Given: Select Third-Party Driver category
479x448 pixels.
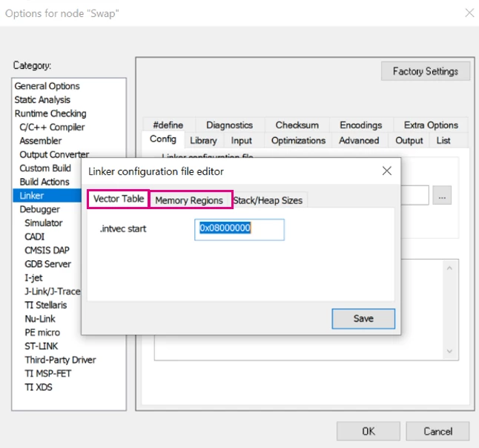Looking at the screenshot, I should (x=61, y=360).
